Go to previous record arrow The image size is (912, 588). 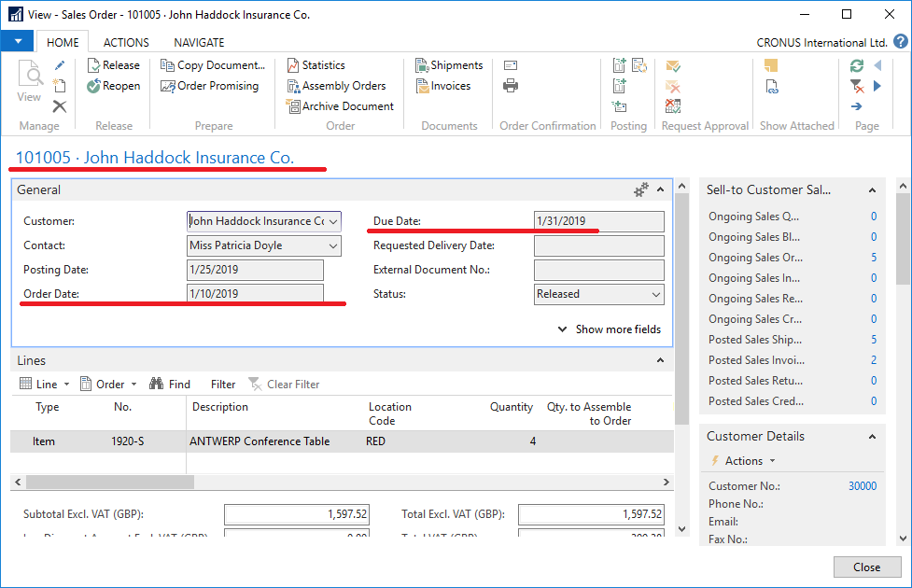tap(877, 65)
